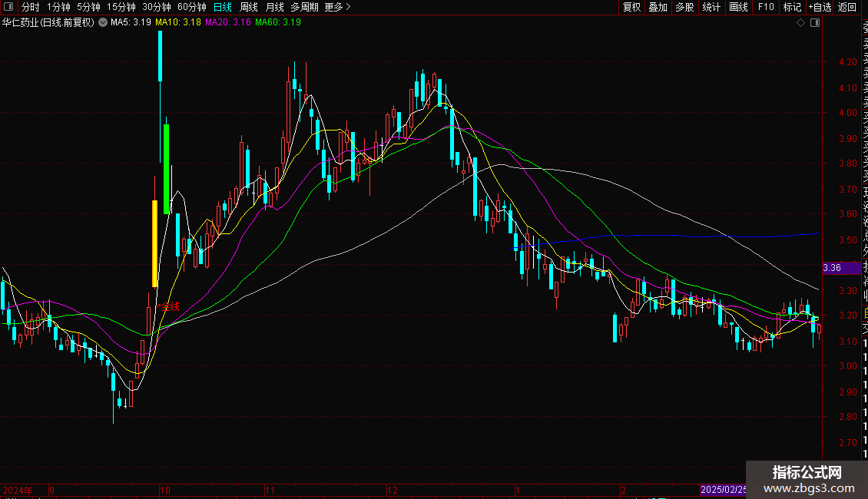Open the 统计 statistics tool
Viewport: 868px width, 499px height.
pyautogui.click(x=711, y=7)
